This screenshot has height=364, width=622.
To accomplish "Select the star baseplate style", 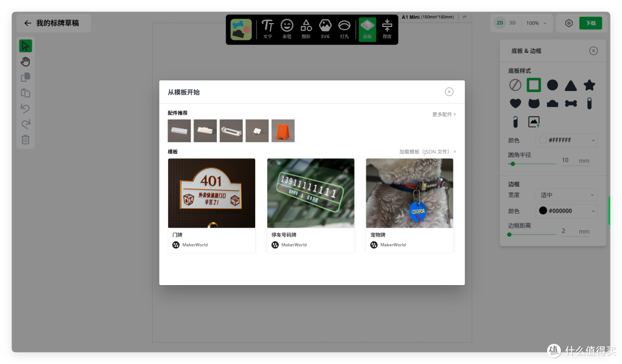I will click(x=590, y=85).
